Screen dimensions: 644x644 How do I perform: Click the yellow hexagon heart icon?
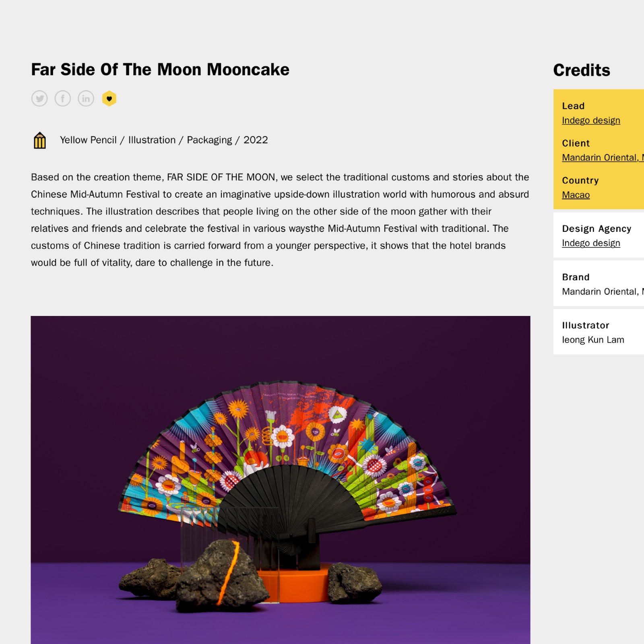(109, 99)
